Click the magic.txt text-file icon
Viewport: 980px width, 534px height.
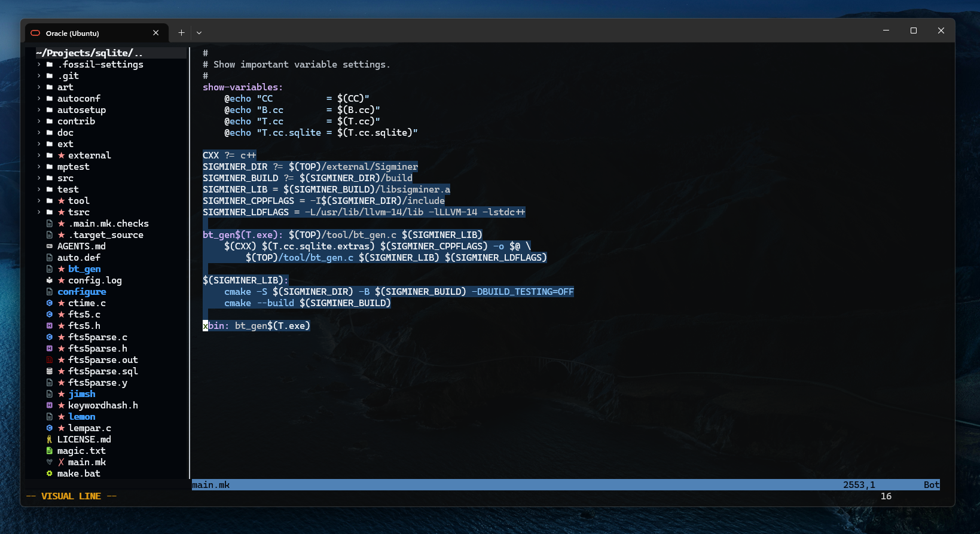click(x=50, y=451)
